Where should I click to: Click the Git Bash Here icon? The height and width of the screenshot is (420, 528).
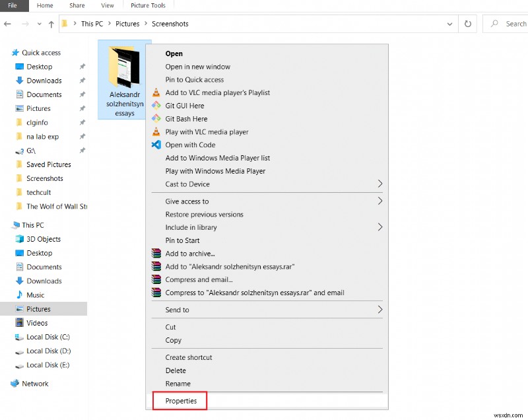[x=156, y=119]
